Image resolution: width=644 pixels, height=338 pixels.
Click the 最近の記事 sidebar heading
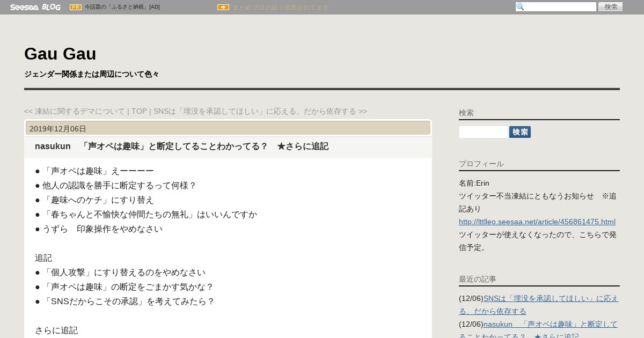(478, 279)
